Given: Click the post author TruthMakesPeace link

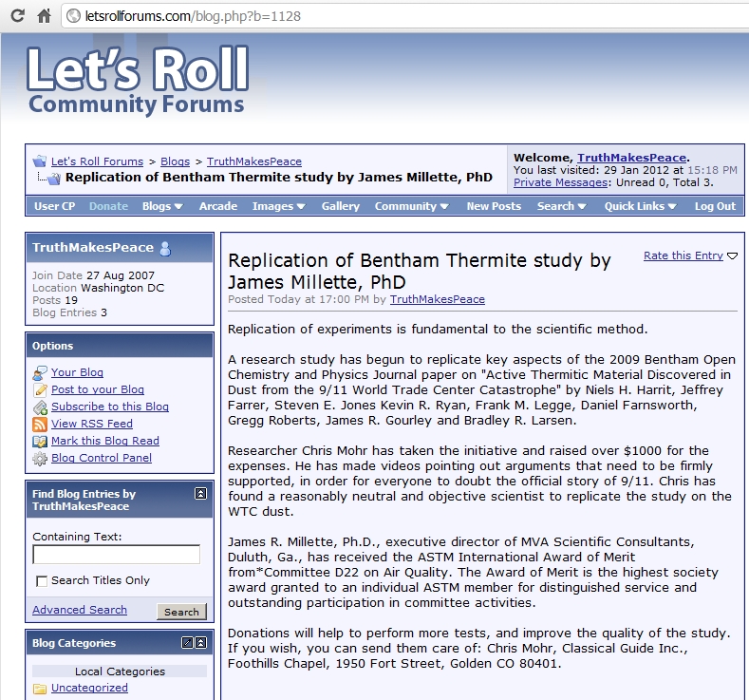Looking at the screenshot, I should point(437,299).
